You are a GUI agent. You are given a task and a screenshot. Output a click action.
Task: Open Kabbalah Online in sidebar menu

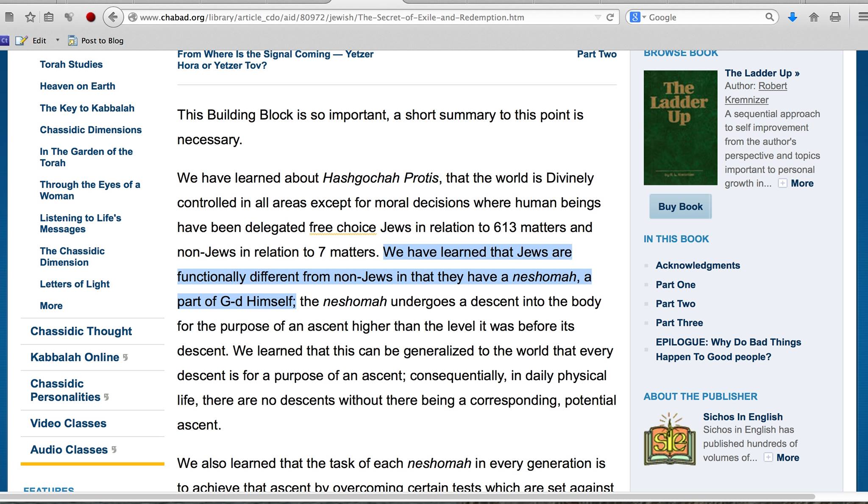coord(75,357)
